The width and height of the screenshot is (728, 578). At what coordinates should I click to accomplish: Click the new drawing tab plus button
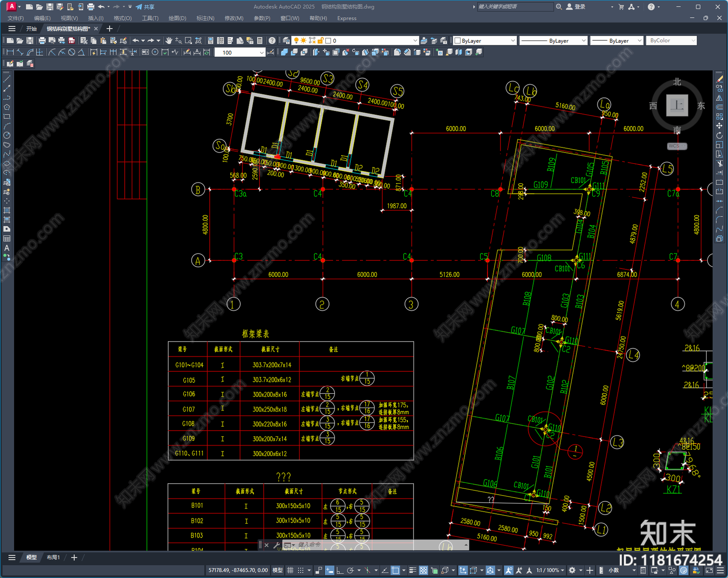coord(110,29)
